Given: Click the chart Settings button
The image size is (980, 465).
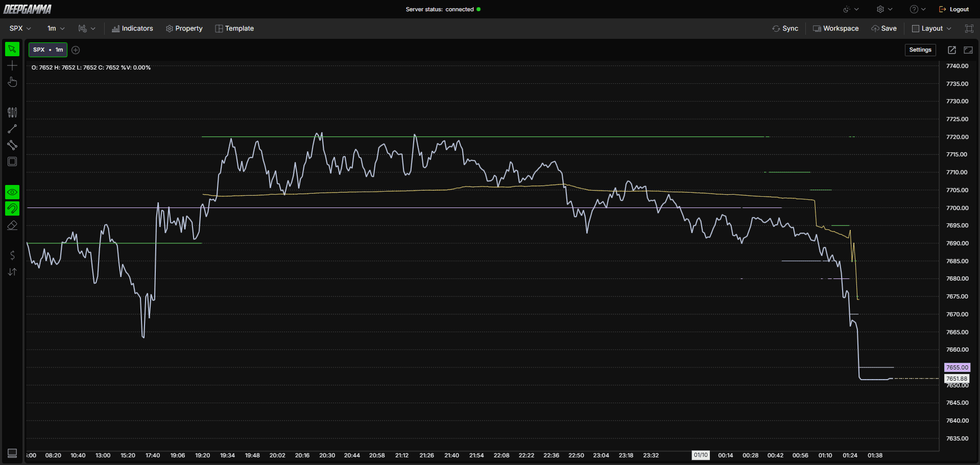Looking at the screenshot, I should click(x=920, y=50).
